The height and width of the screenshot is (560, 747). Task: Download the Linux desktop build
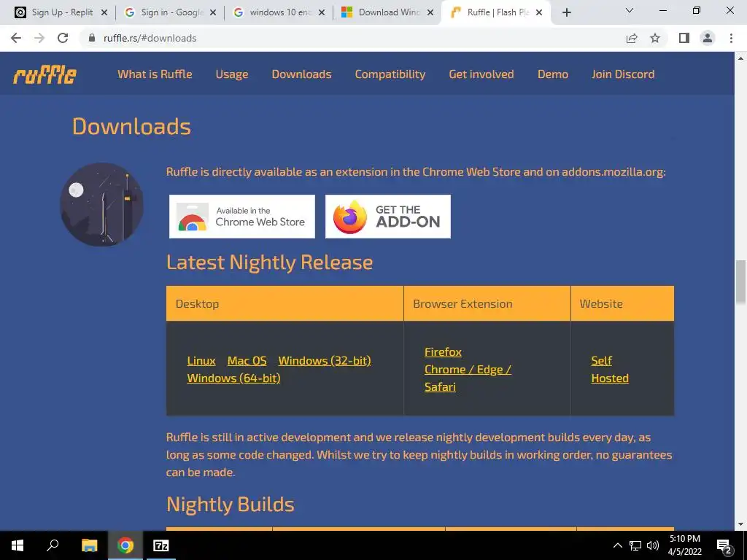click(201, 360)
